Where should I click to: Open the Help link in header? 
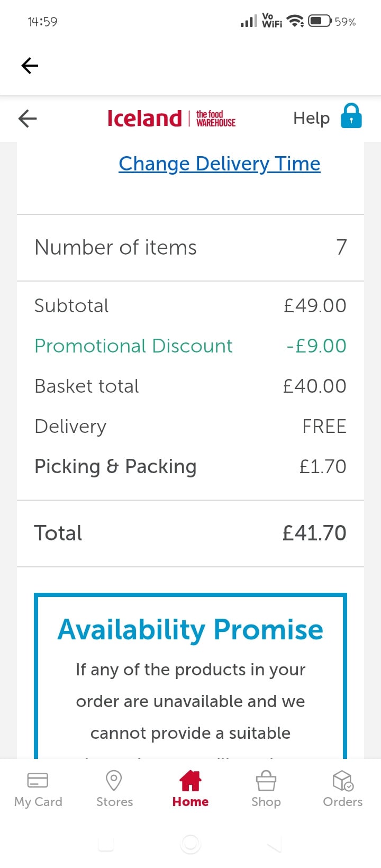click(311, 118)
